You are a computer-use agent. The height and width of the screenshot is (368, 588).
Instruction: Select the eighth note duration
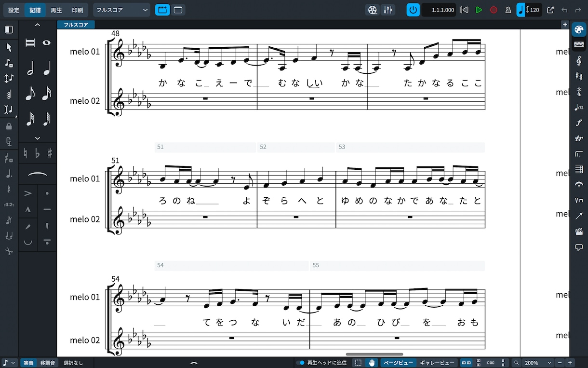coord(30,93)
